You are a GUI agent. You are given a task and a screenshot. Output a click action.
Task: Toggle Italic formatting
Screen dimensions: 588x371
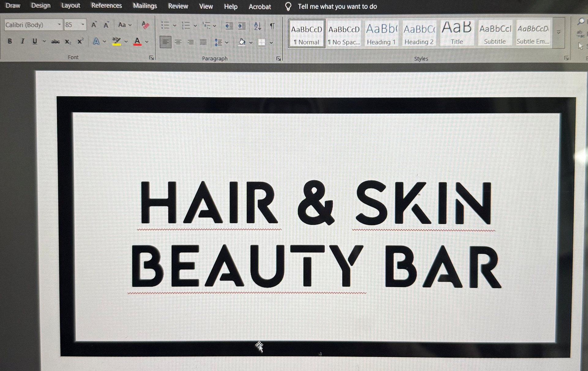click(22, 41)
